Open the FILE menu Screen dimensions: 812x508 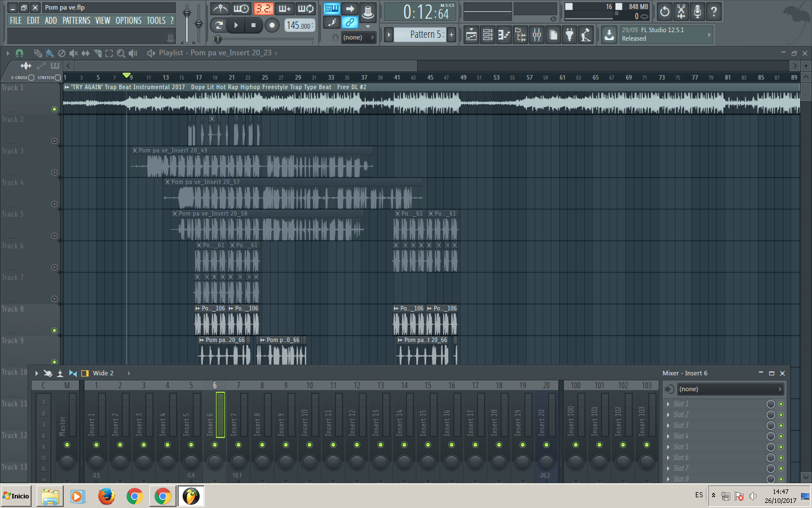tap(15, 20)
